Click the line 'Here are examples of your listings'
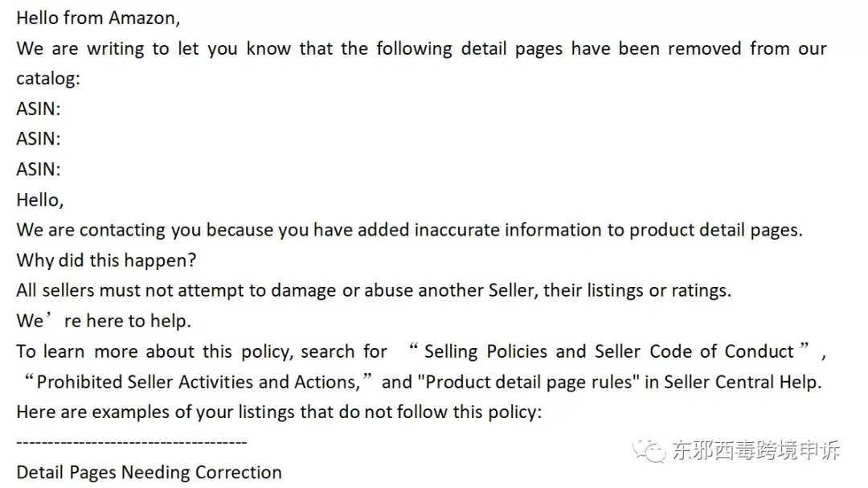The width and height of the screenshot is (868, 488). pyautogui.click(x=279, y=412)
